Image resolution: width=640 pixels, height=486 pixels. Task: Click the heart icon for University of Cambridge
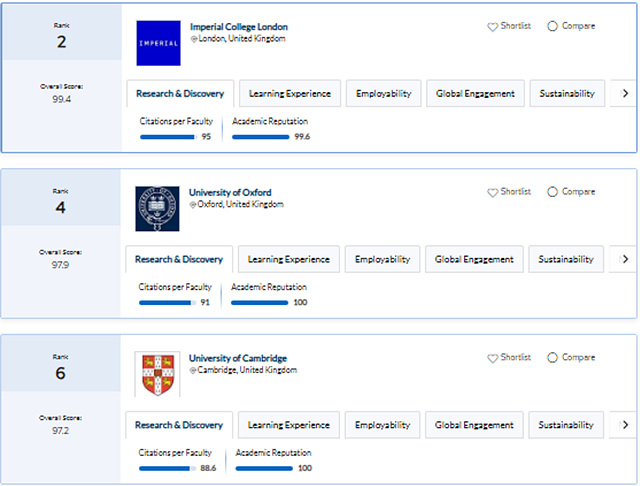(492, 358)
